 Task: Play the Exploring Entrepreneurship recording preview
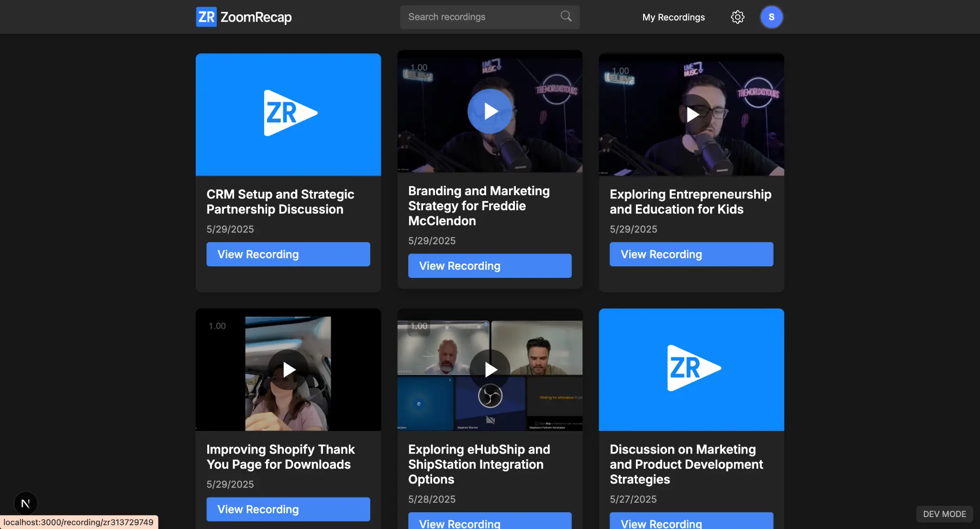tap(691, 114)
